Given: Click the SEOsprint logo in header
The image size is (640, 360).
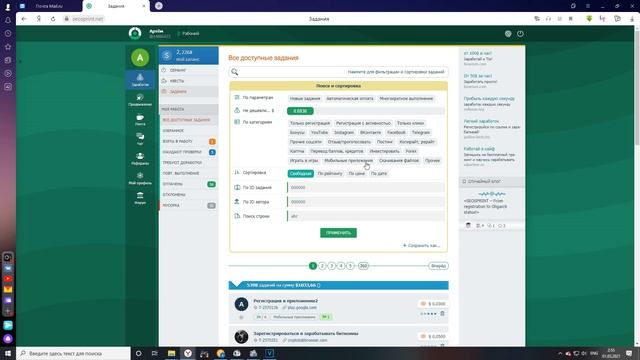Looking at the screenshot, I should tap(135, 33).
